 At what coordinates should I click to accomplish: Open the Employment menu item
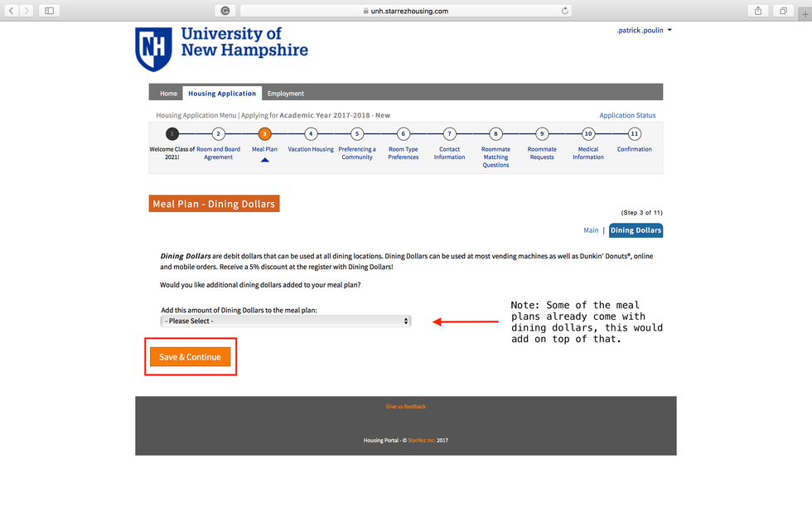[285, 94]
